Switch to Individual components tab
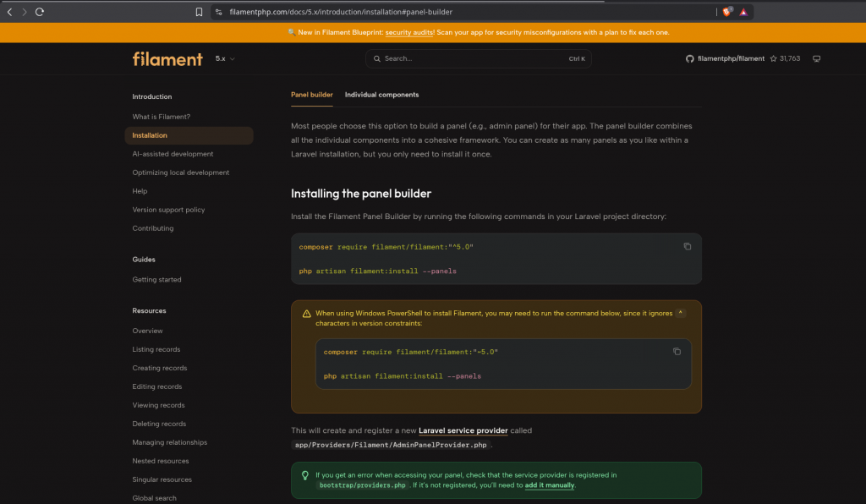The width and height of the screenshot is (866, 504). [381, 95]
